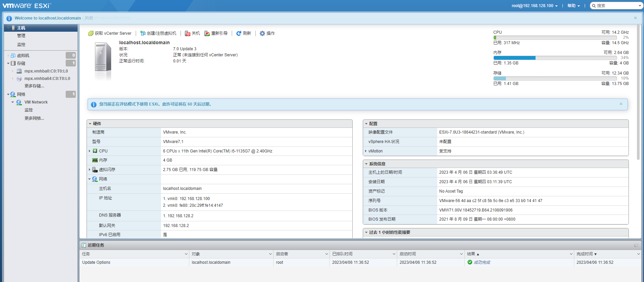Click the Get vCenter Server icon

coord(91,33)
